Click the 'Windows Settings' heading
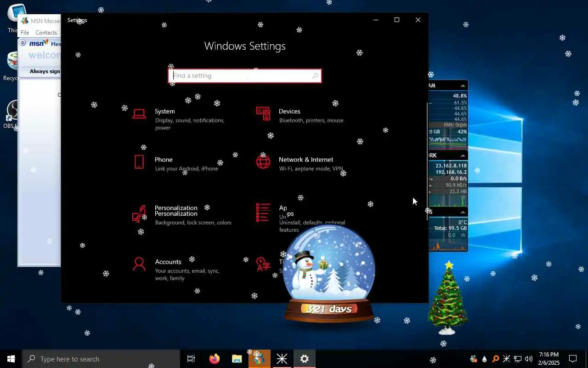Viewport: 588px width, 368px height. pos(245,46)
